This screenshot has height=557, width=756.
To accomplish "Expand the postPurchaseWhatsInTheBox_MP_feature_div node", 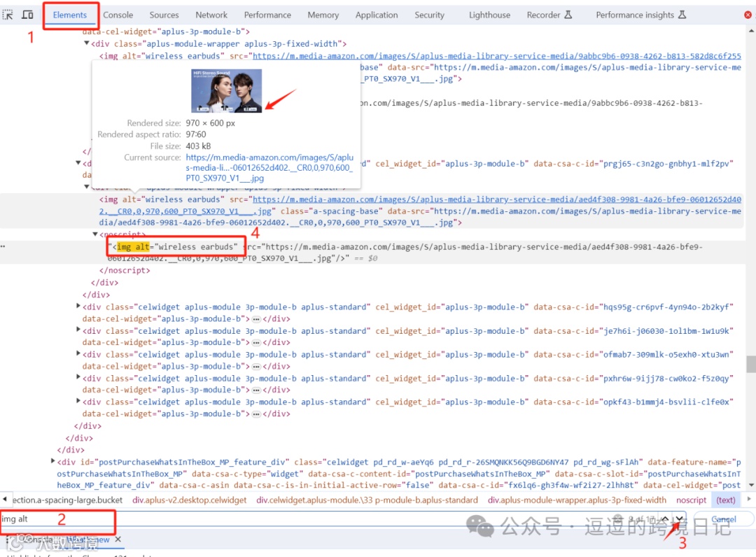I will 53,460.
